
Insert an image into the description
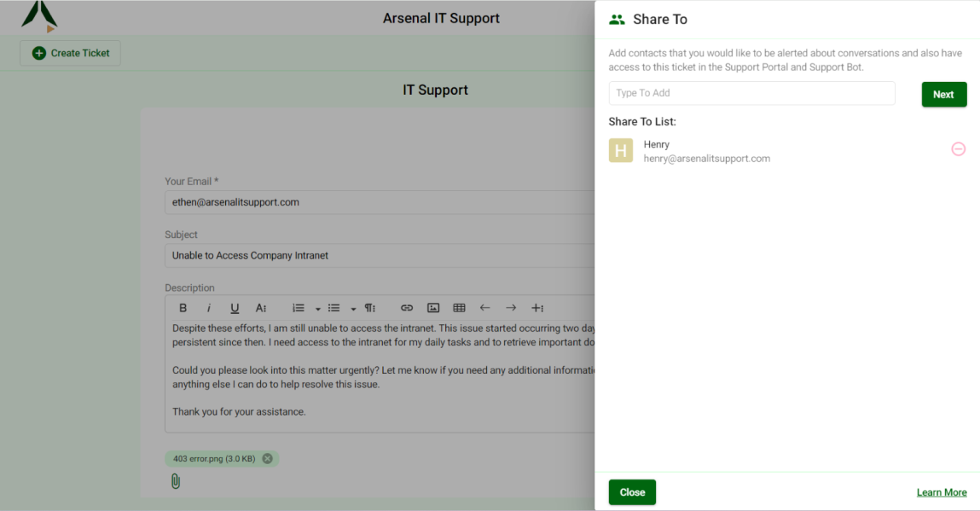(x=432, y=308)
